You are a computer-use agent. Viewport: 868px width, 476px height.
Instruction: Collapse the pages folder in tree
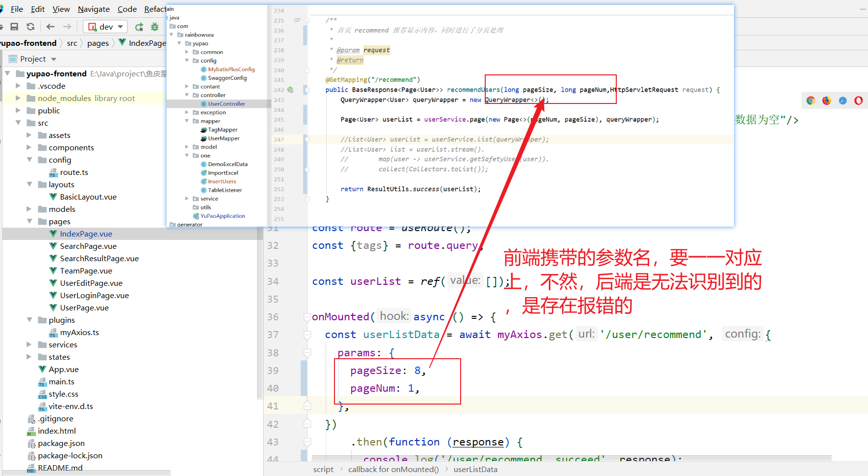[x=30, y=221]
